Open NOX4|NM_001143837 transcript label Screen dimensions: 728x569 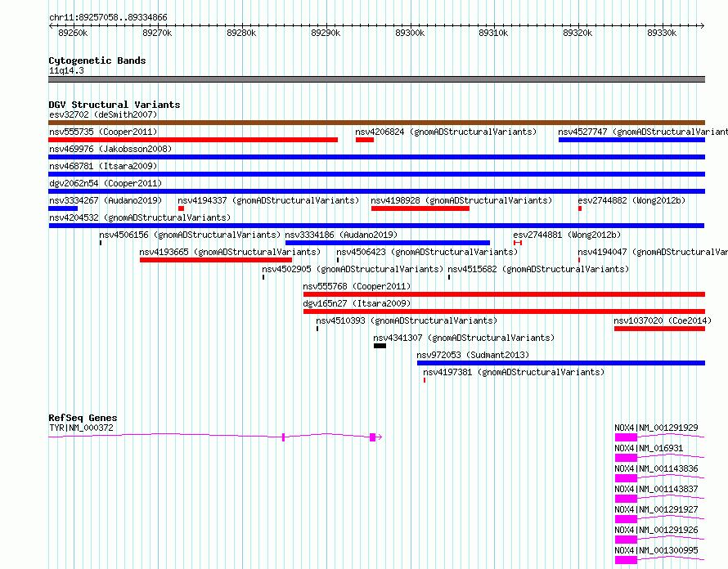(x=656, y=489)
